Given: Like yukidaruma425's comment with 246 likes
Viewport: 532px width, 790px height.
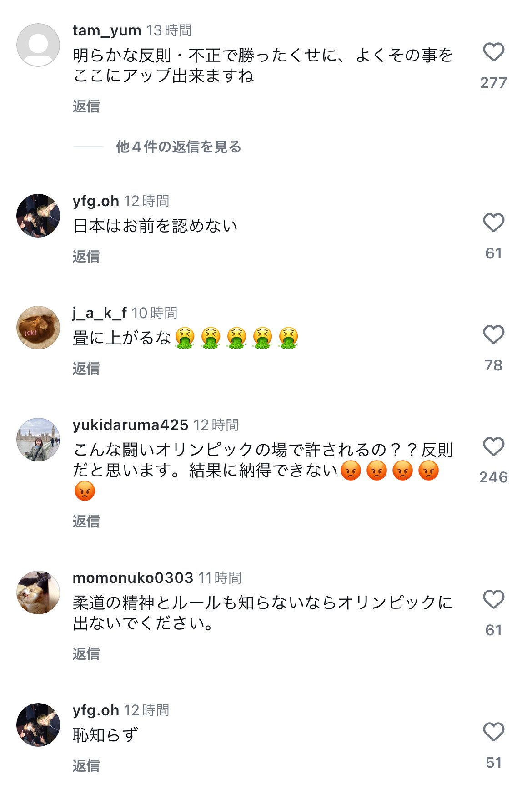Looking at the screenshot, I should point(493,446).
